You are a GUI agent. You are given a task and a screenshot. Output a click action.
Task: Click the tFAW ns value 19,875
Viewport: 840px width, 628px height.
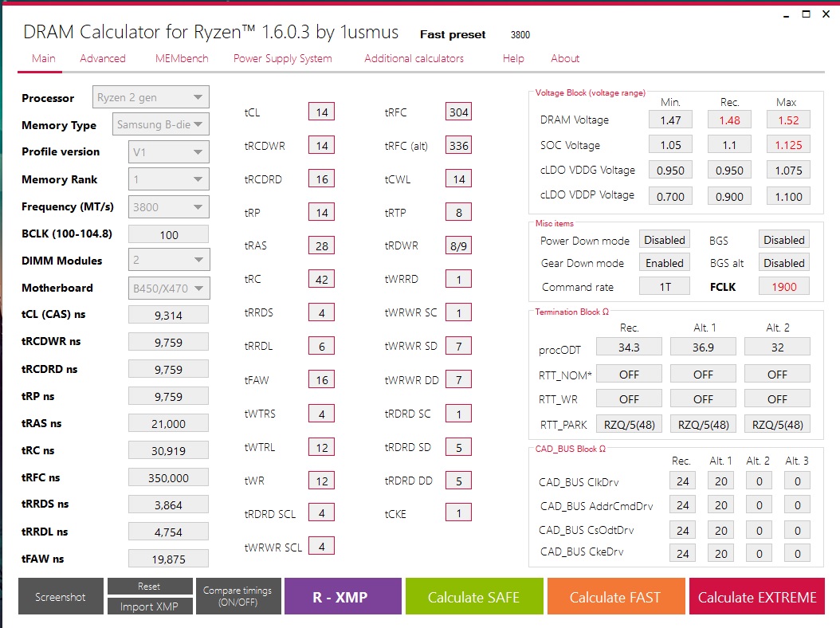(x=169, y=559)
